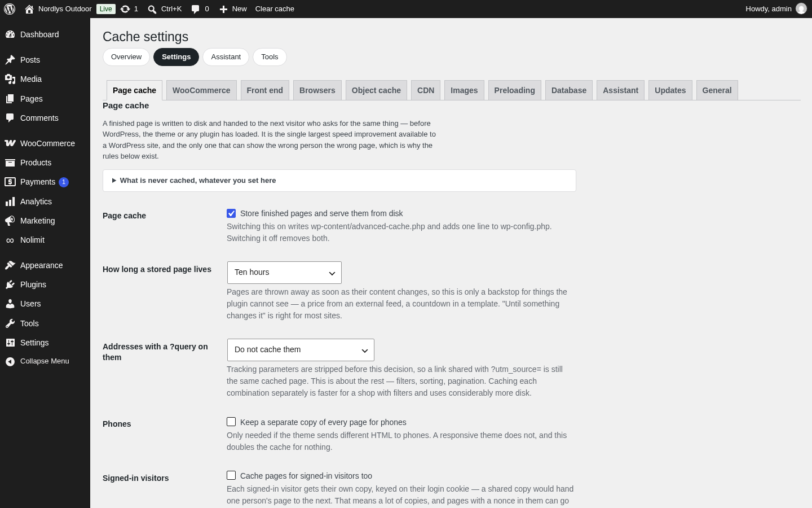Click the Pages icon in sidebar
Image resolution: width=812 pixels, height=508 pixels.
[x=10, y=99]
